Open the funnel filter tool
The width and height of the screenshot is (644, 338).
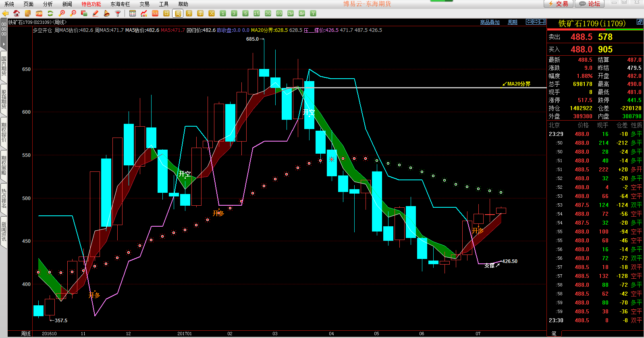tap(118, 13)
